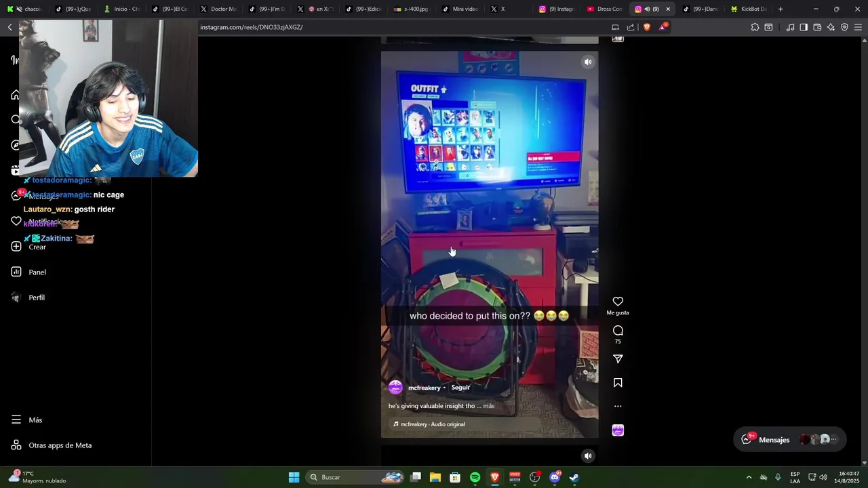
Task: Open the browser hamburger menu
Action: tap(858, 27)
